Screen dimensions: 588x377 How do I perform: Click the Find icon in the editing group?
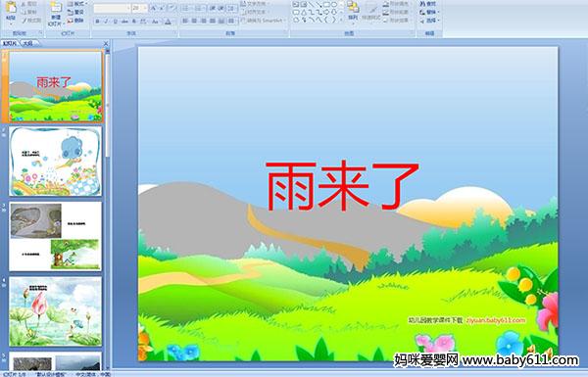point(428,4)
